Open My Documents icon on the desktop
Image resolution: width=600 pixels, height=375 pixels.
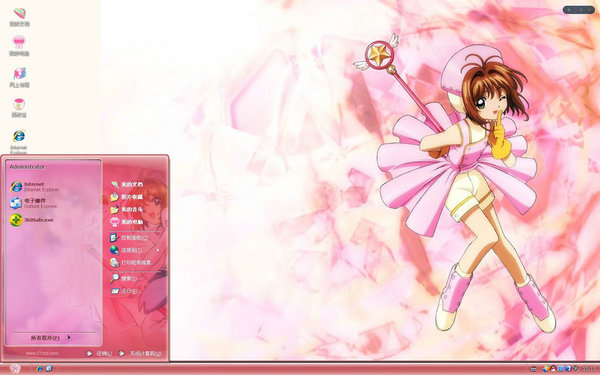(x=19, y=17)
